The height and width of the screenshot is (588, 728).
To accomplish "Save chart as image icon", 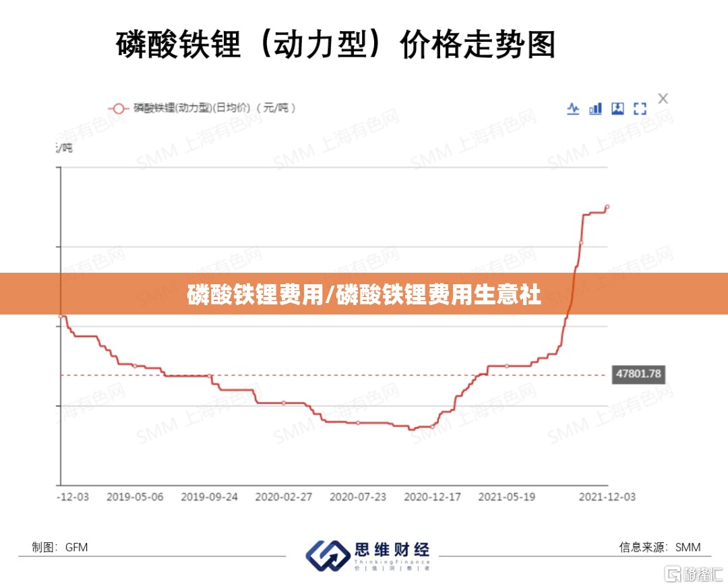I will (617, 108).
